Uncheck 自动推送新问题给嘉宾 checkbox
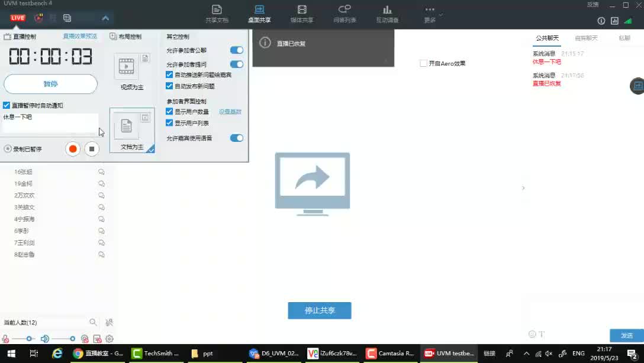The width and height of the screenshot is (644, 363). pos(169,74)
